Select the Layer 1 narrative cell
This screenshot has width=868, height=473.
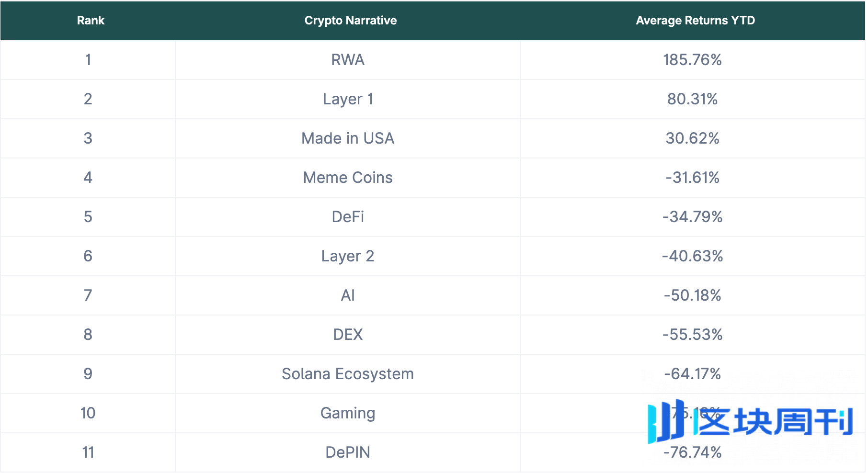348,99
